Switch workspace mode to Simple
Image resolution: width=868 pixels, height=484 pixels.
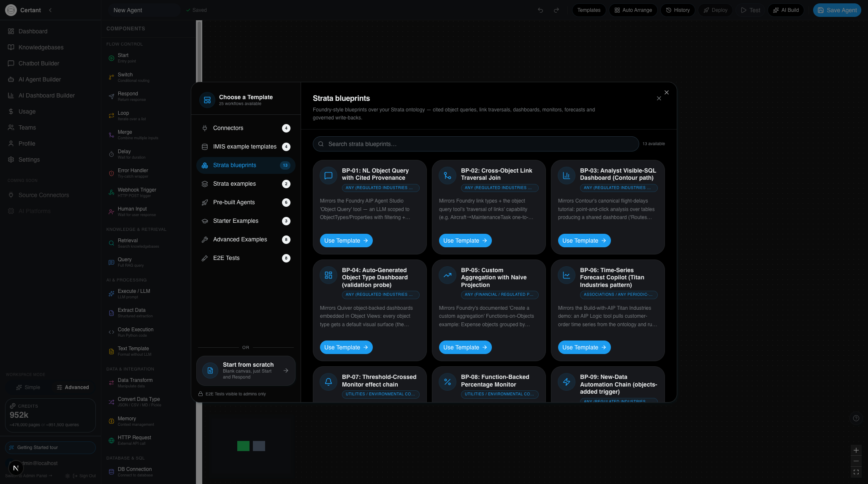(x=28, y=387)
